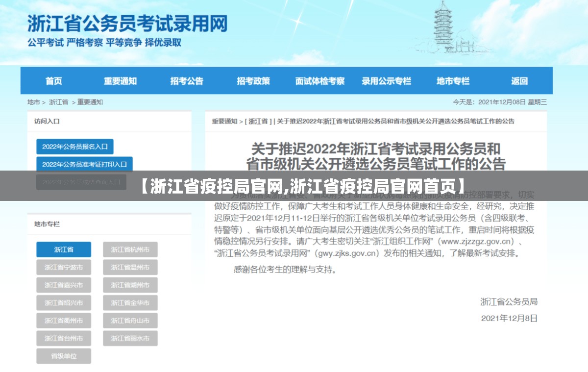This screenshot has width=588, height=372.
Task: Open the 面试体检考察 navigation tab
Action: coord(320,81)
